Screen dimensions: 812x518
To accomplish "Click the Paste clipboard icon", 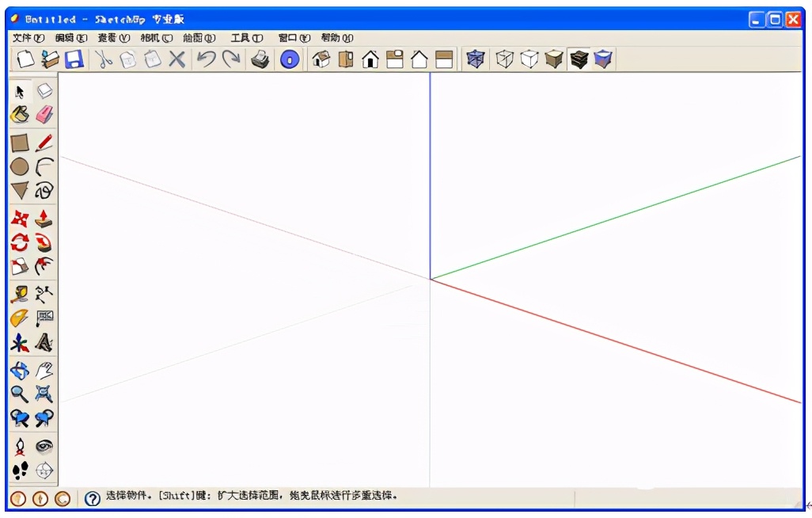I will coord(152,59).
